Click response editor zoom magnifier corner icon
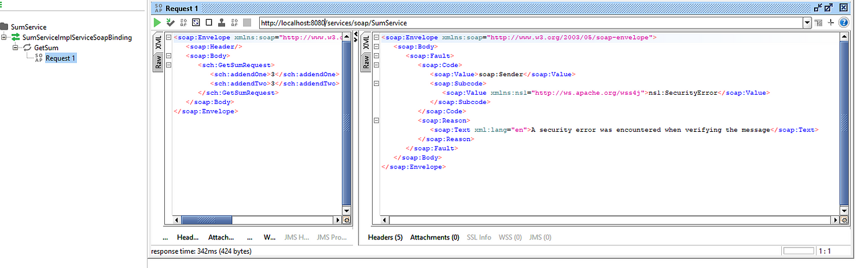Image resolution: width=868 pixels, height=268 pixels. (844, 220)
